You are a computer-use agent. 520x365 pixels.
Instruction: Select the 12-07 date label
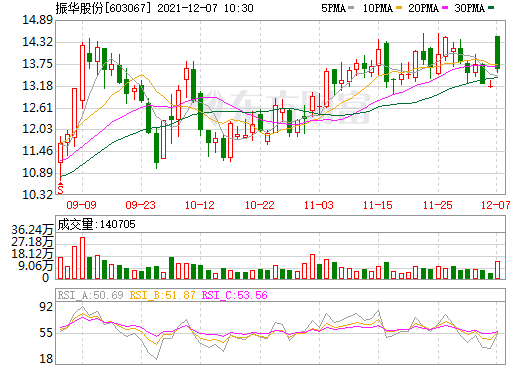pyautogui.click(x=496, y=205)
